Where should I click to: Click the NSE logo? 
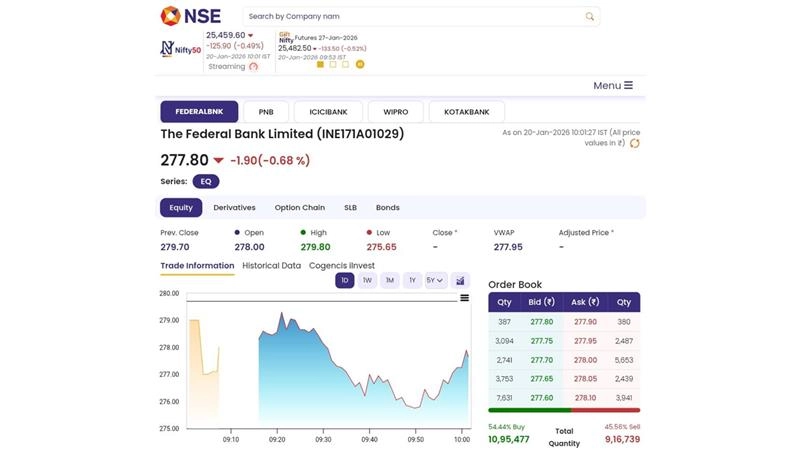(187, 16)
